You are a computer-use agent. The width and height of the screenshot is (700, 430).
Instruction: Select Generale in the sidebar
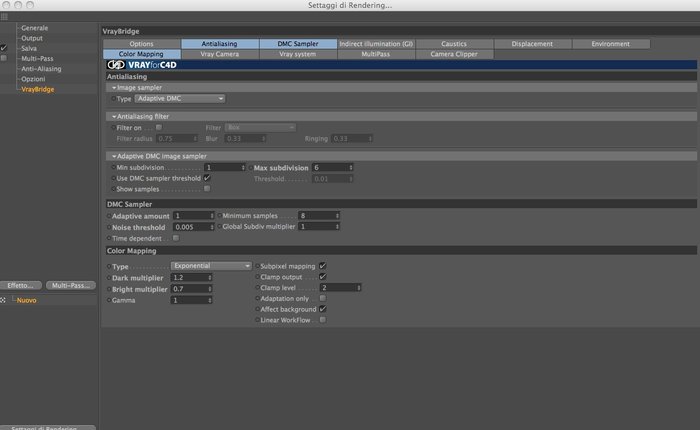coord(34,28)
